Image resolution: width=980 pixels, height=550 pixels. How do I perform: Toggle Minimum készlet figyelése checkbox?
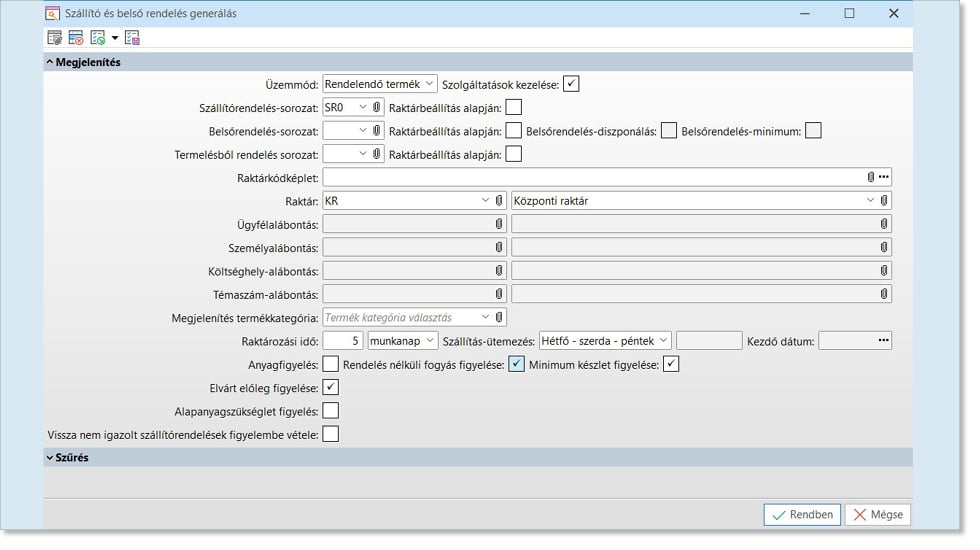(671, 365)
